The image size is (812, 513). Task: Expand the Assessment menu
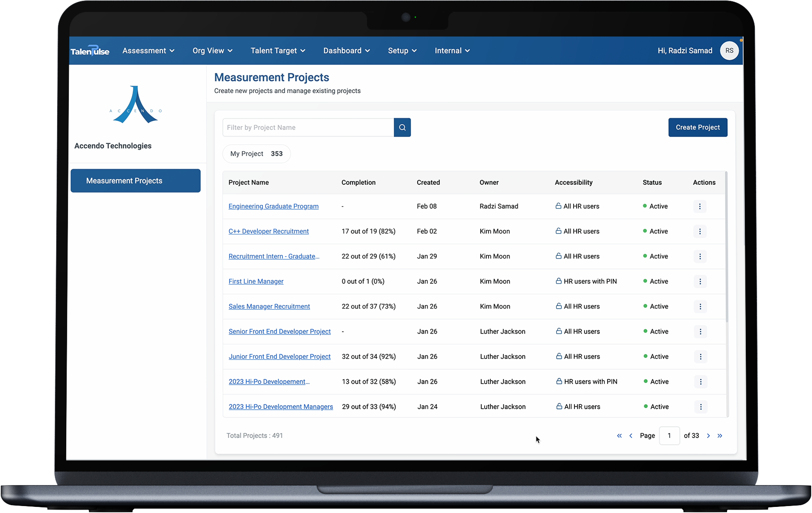[x=149, y=51]
